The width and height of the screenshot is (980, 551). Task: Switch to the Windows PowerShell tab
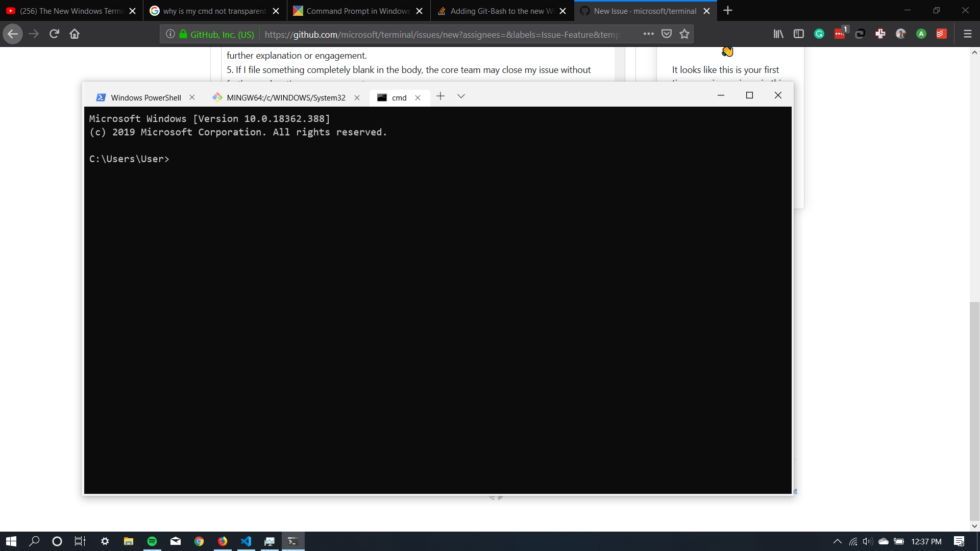coord(145,97)
